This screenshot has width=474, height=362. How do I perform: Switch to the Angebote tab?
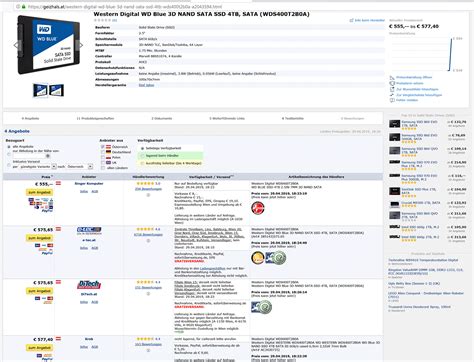coord(30,118)
